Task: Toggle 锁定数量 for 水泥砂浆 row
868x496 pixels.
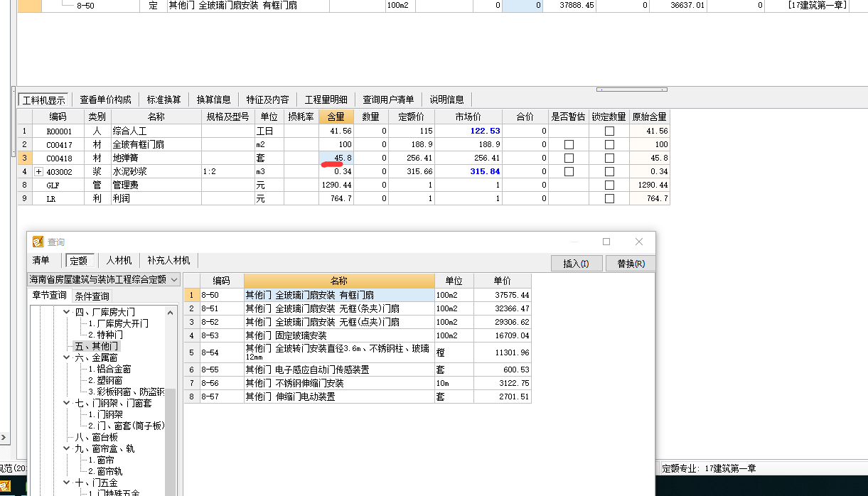Action: tap(609, 171)
